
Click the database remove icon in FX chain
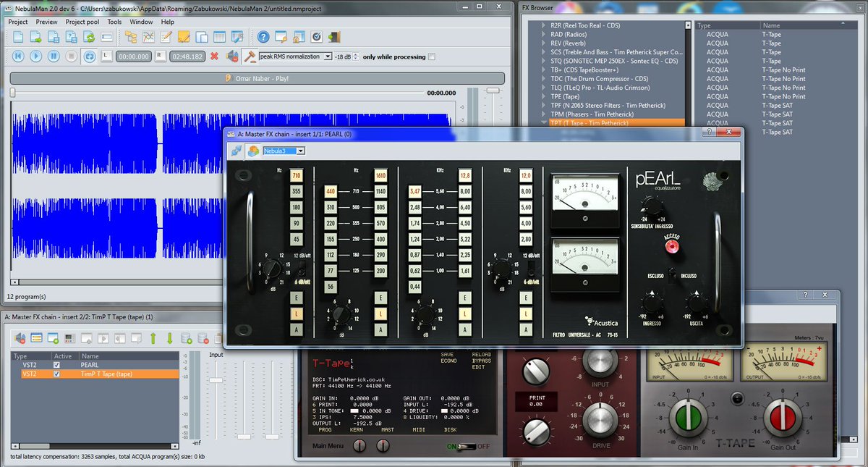click(203, 338)
